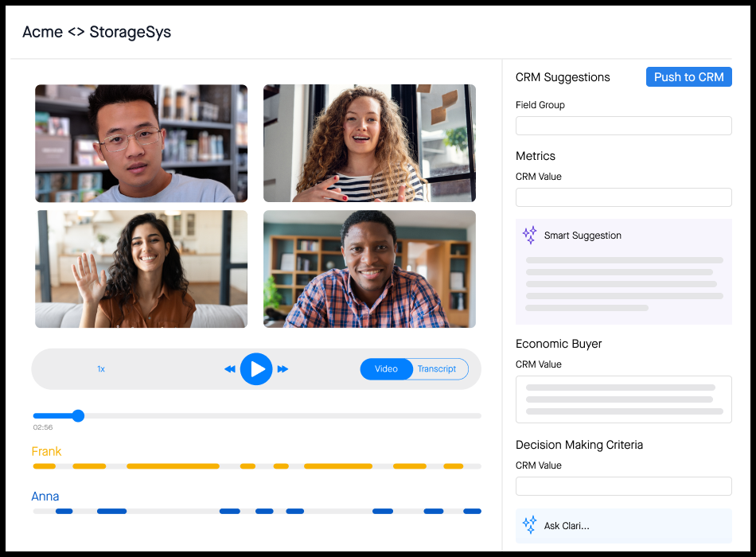
Task: Select the Video view toggle
Action: click(386, 369)
